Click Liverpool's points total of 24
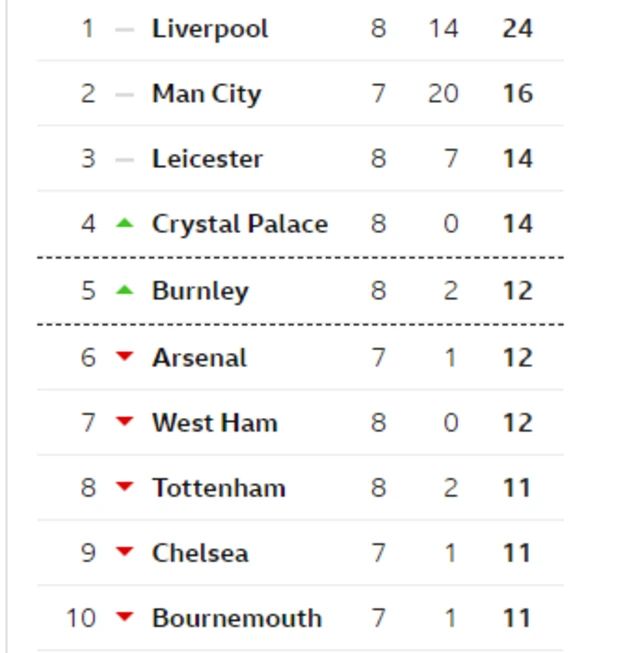Image resolution: width=640 pixels, height=653 pixels. tap(517, 29)
